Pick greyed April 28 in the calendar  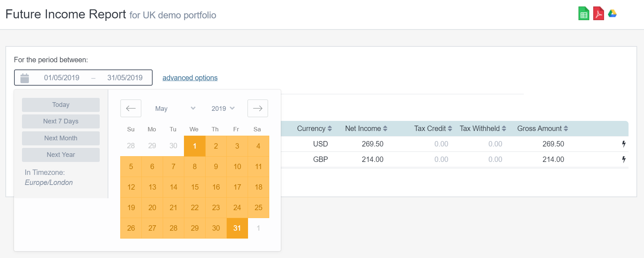coord(131,146)
